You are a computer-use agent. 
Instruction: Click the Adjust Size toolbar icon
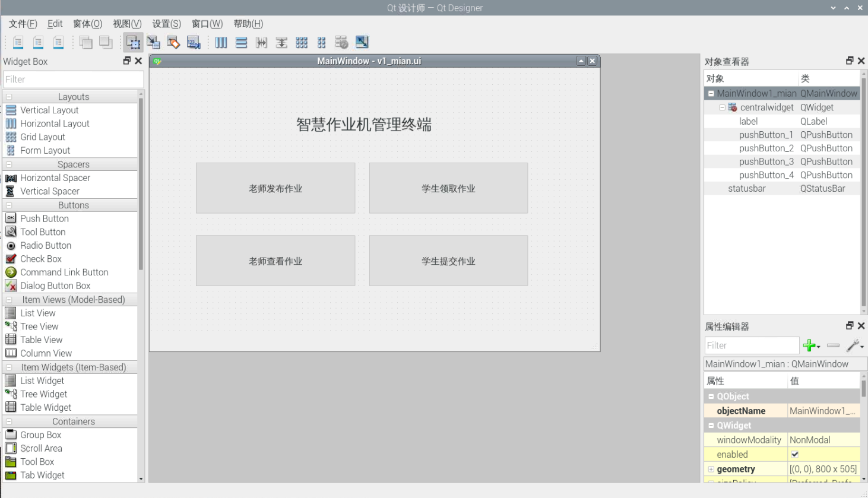362,42
